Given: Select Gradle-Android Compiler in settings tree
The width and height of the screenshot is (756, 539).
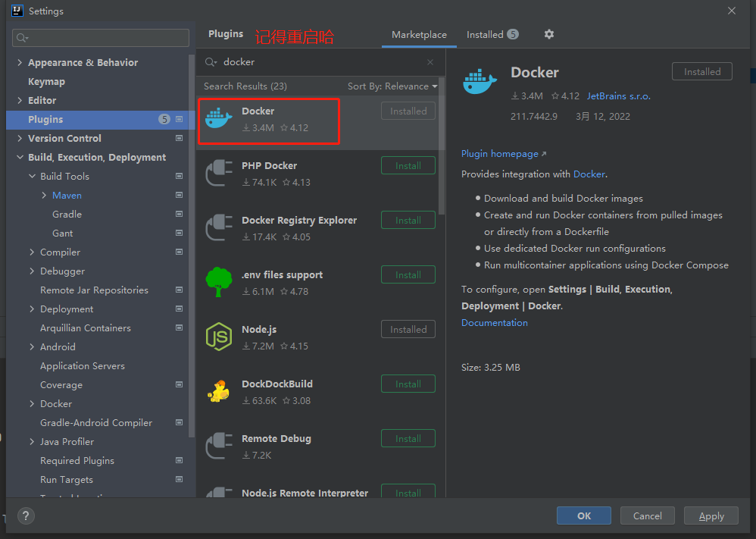Looking at the screenshot, I should (x=96, y=423).
